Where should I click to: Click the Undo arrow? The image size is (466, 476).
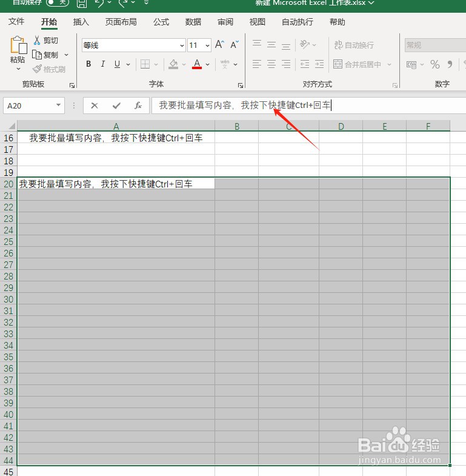[99, 3]
